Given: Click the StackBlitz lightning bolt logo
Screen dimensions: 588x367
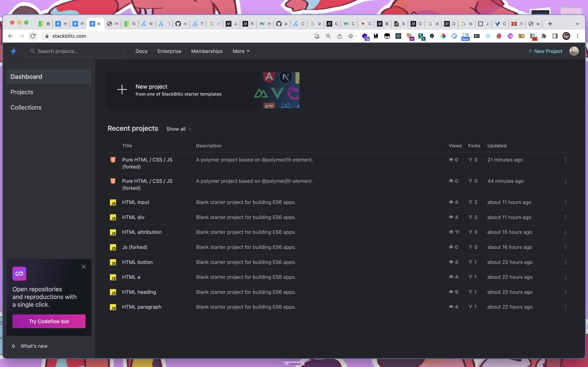Looking at the screenshot, I should (x=14, y=51).
